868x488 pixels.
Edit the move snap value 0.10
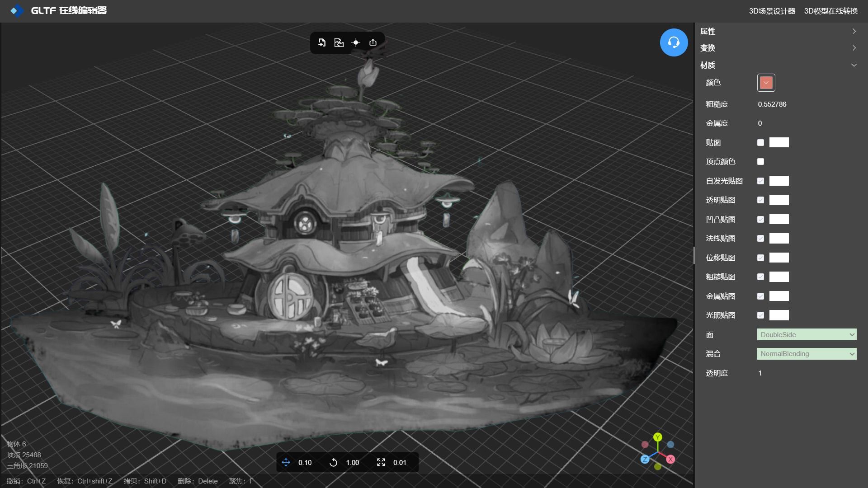tap(305, 463)
